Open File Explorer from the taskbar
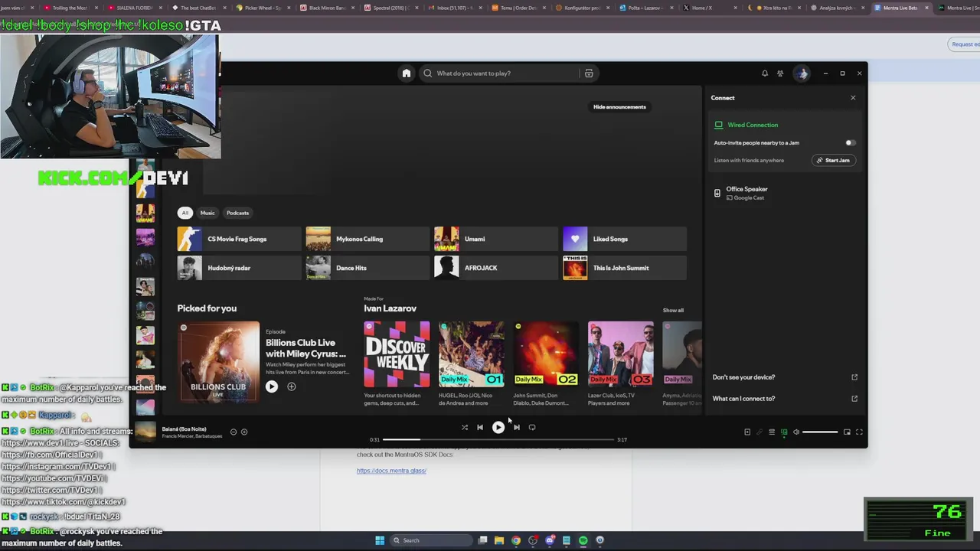This screenshot has height=551, width=980. click(499, 540)
